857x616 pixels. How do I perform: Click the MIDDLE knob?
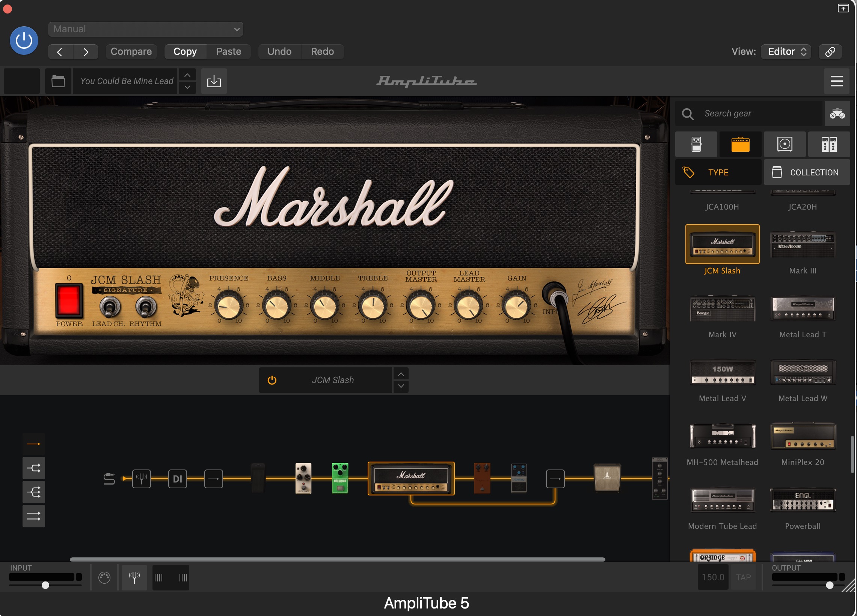pyautogui.click(x=324, y=305)
